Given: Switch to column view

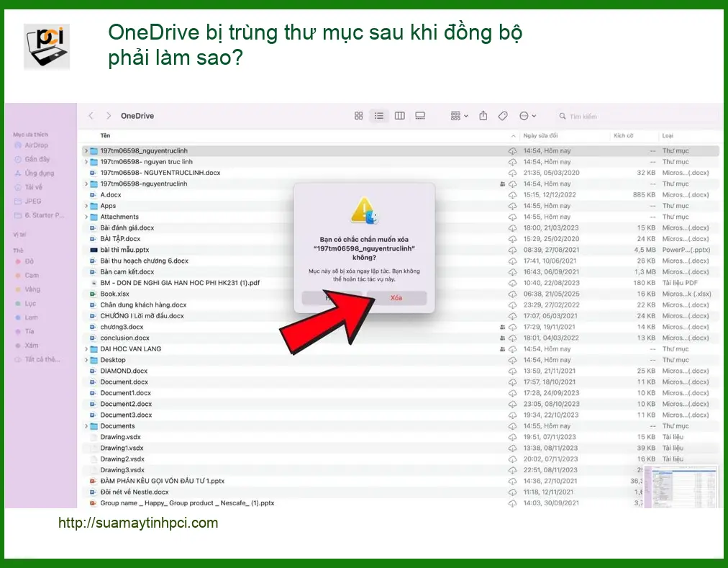Looking at the screenshot, I should (x=400, y=116).
